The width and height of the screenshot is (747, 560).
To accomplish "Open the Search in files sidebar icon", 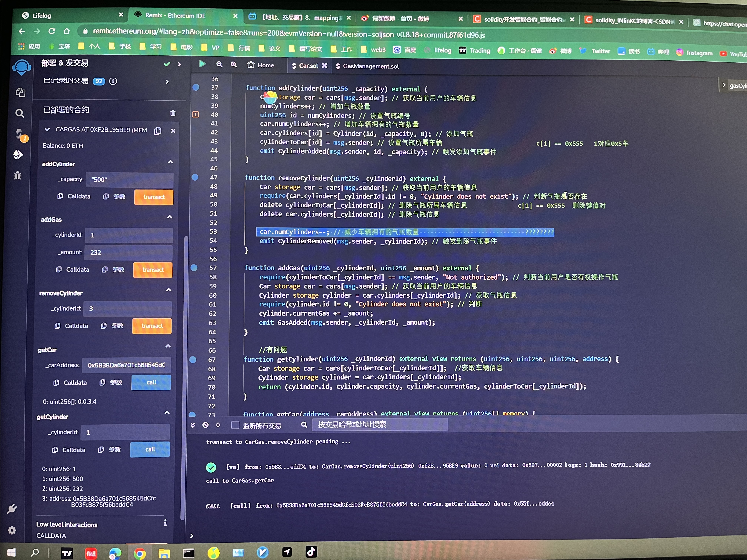I will click(x=20, y=113).
